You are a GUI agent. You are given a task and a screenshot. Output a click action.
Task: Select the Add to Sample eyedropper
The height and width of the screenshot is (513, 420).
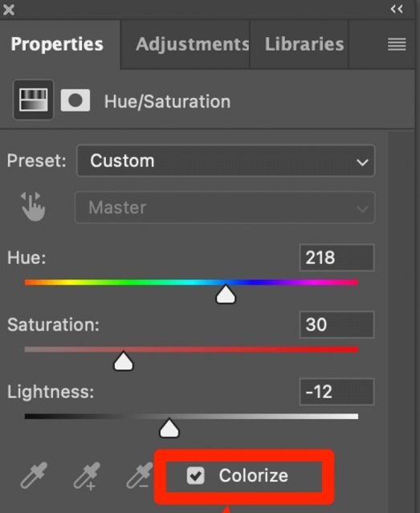tap(87, 476)
